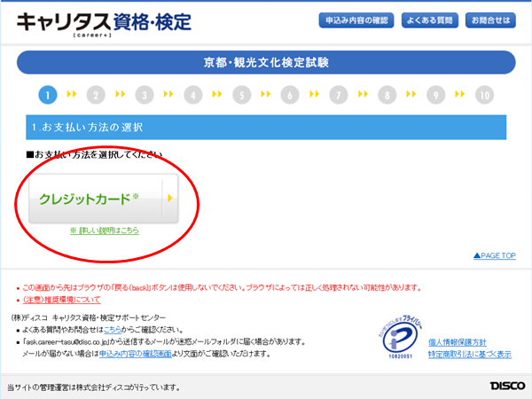
Task: Click step 4 circle indicator
Action: click(193, 95)
